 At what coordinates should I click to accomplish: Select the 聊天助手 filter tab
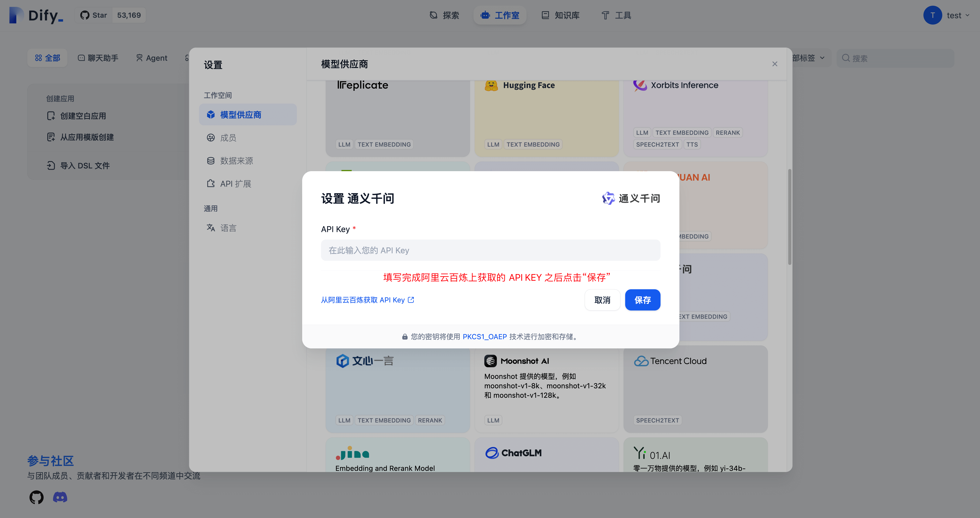[98, 58]
